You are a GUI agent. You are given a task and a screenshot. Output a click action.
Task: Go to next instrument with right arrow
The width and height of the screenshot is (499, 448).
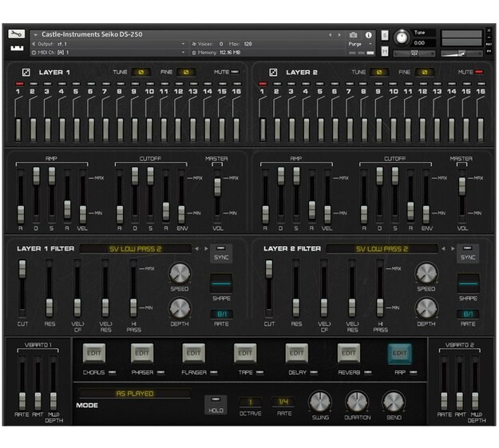pyautogui.click(x=339, y=34)
